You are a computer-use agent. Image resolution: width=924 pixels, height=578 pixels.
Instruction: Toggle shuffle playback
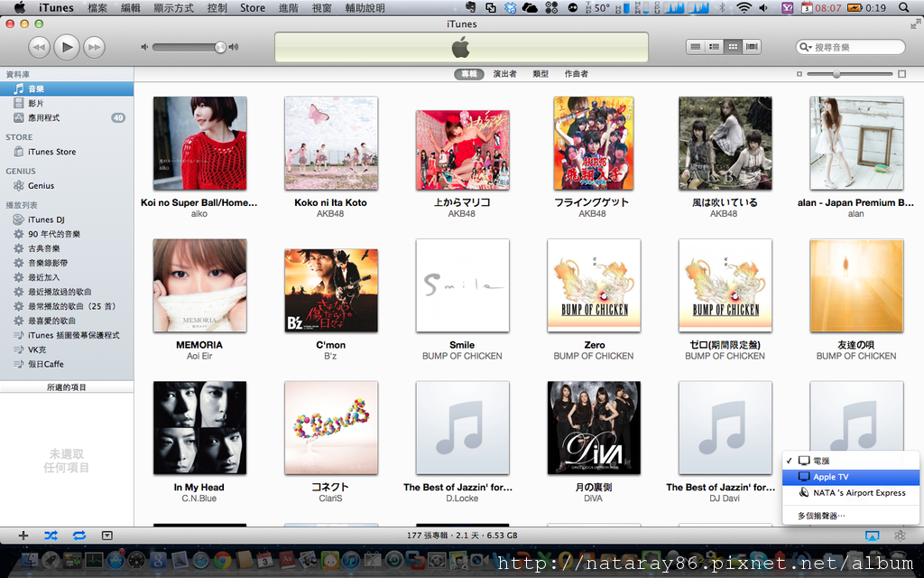[x=51, y=536]
